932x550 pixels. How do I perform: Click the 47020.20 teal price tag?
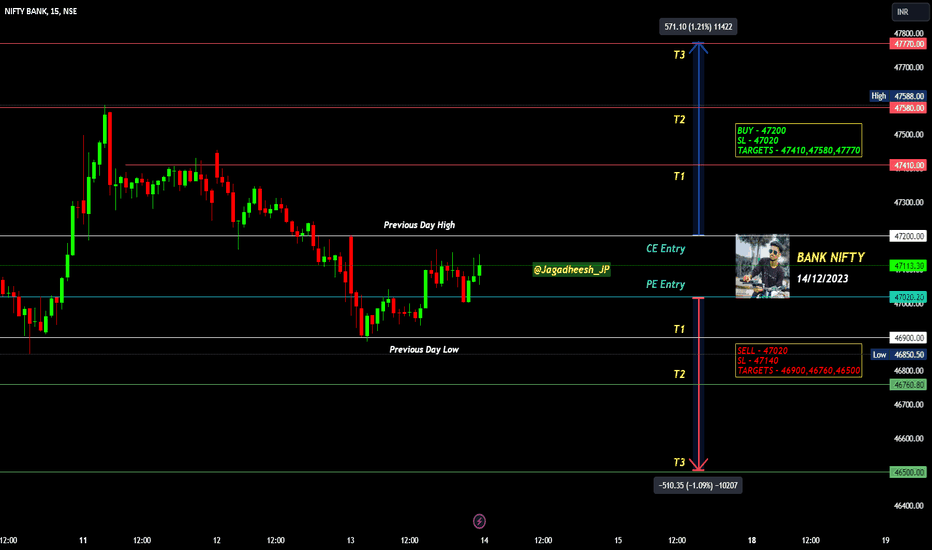908,297
